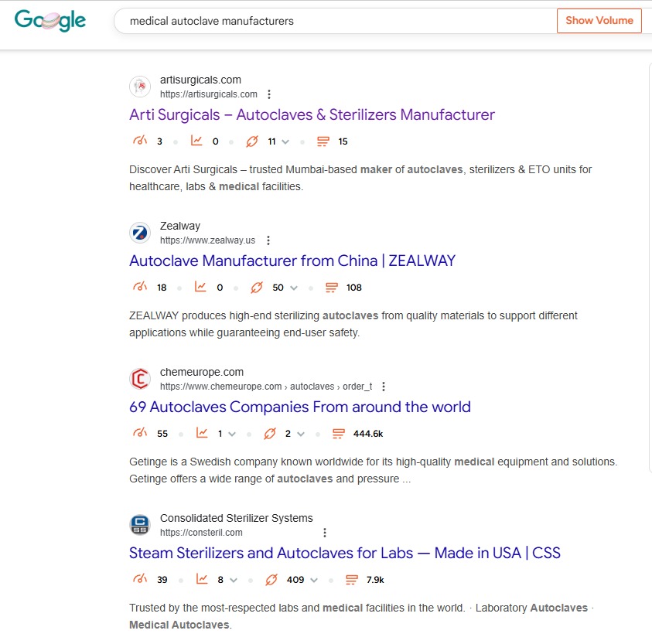Open three-dot menu for Zealway result
The height and width of the screenshot is (644, 652).
[268, 240]
